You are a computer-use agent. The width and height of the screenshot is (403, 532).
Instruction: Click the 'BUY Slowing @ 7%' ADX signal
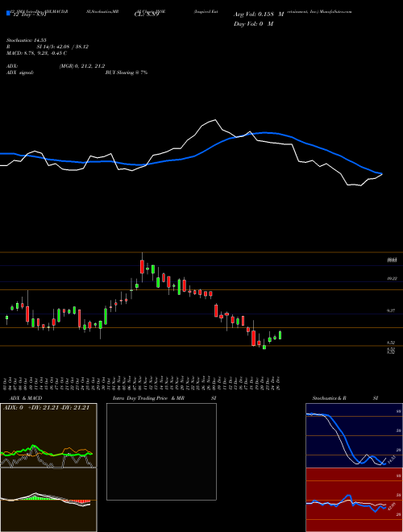point(127,73)
